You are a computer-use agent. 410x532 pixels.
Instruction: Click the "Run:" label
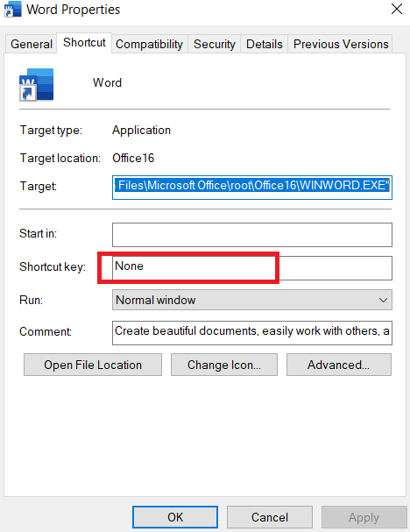(x=32, y=300)
